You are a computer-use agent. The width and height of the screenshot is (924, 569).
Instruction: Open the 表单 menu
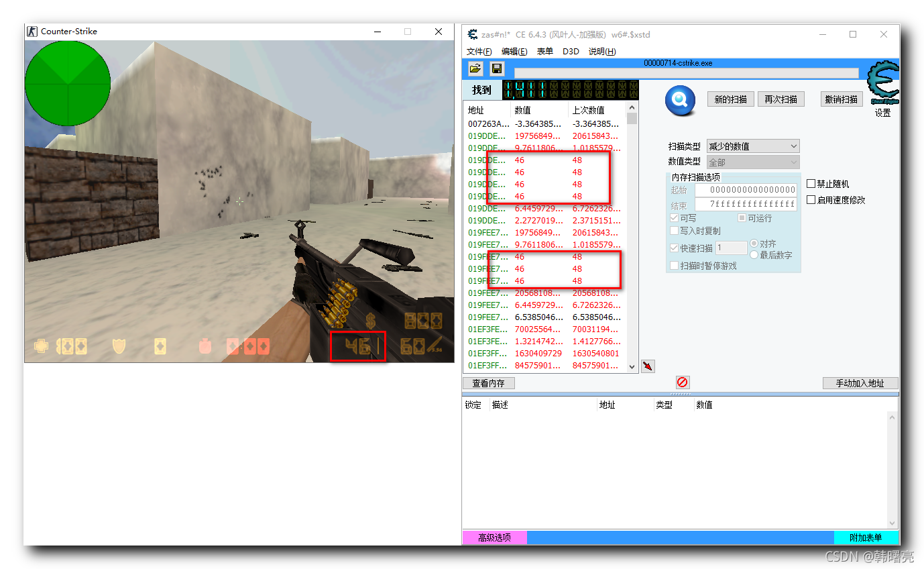(544, 51)
